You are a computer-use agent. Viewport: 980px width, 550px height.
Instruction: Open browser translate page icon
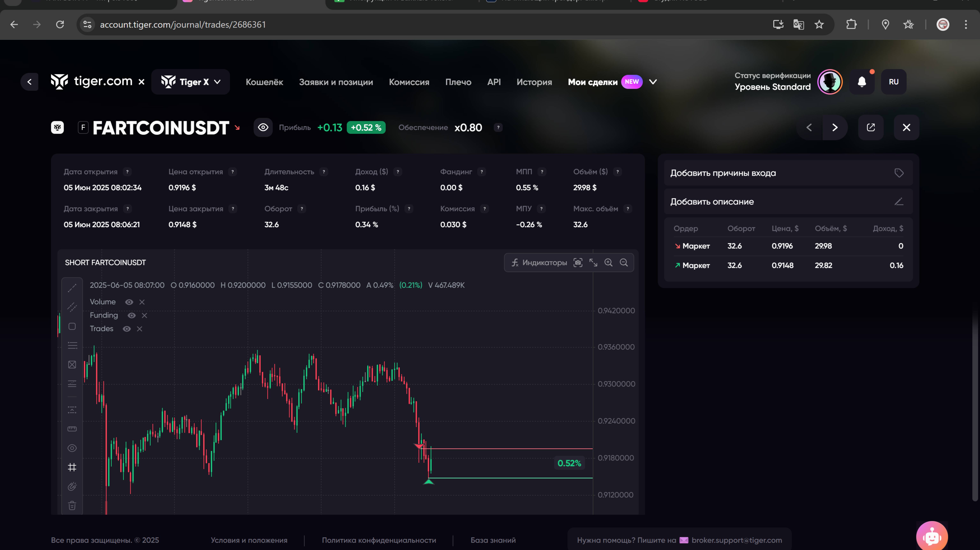tap(798, 24)
